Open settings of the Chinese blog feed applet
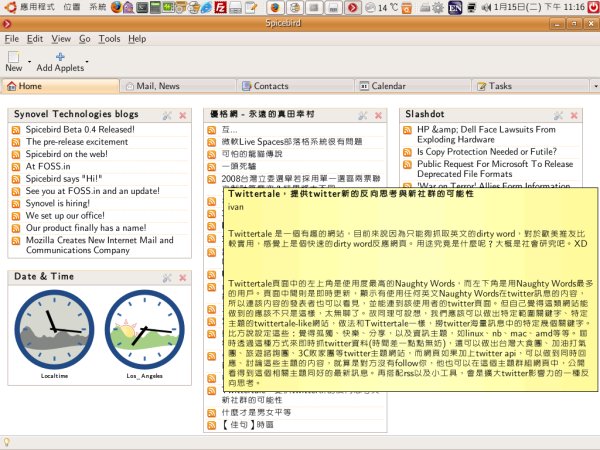 coord(362,115)
